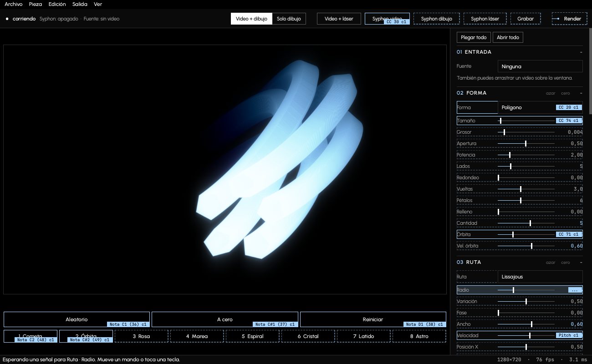
Task: Open the Pieza menu
Action: (35, 4)
